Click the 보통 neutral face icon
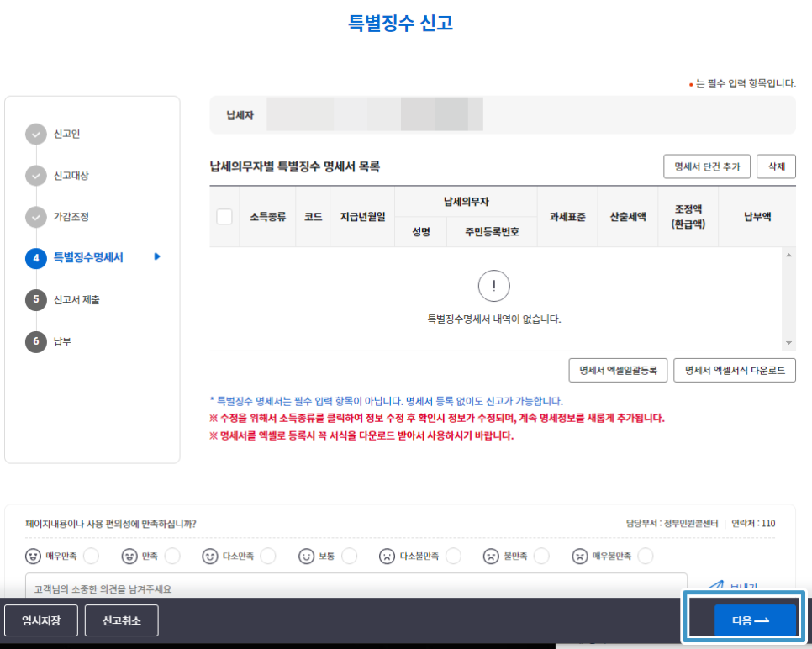 click(x=306, y=557)
